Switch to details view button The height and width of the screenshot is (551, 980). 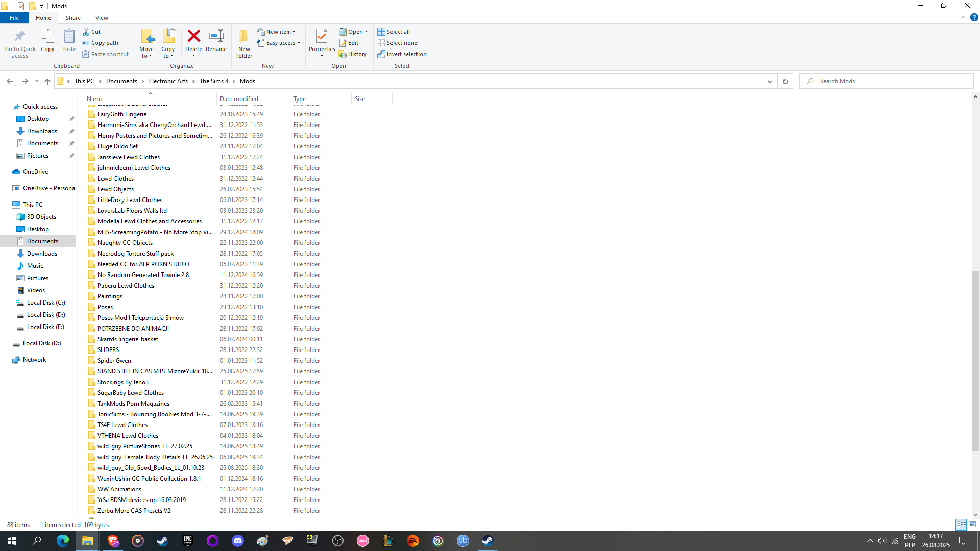[x=961, y=524]
